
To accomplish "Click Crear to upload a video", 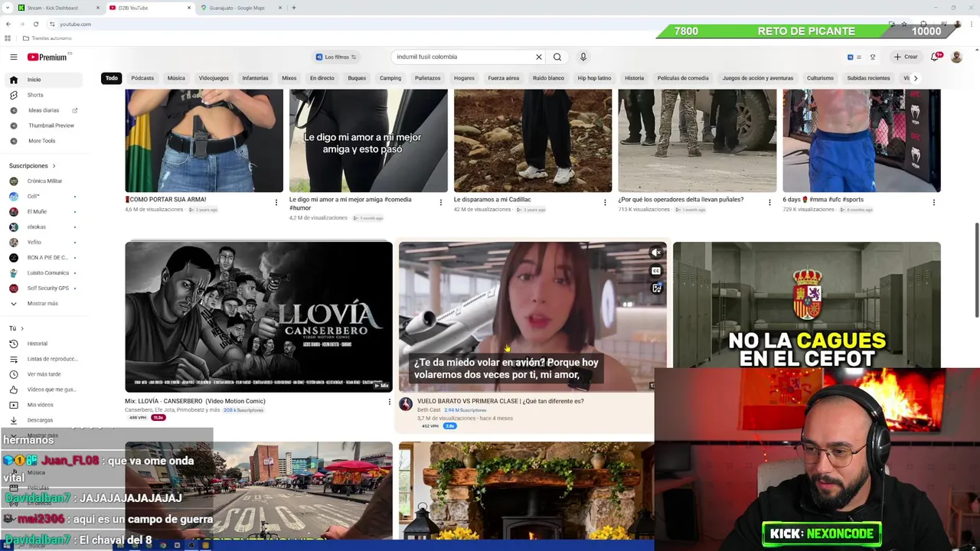I will (x=905, y=57).
